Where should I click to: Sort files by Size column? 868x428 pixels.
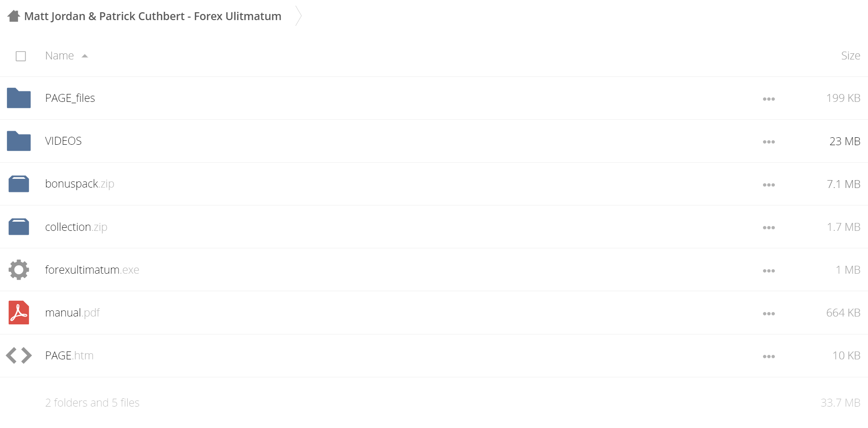pos(850,56)
